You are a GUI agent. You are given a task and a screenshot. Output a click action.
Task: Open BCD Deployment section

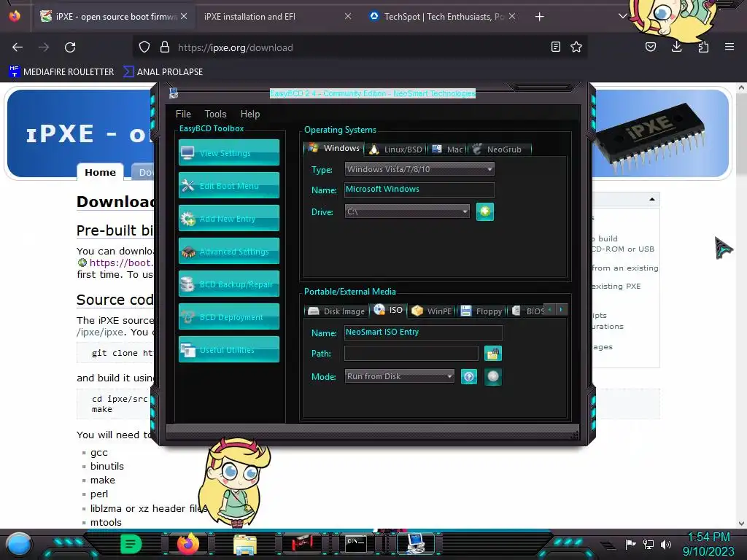click(228, 316)
